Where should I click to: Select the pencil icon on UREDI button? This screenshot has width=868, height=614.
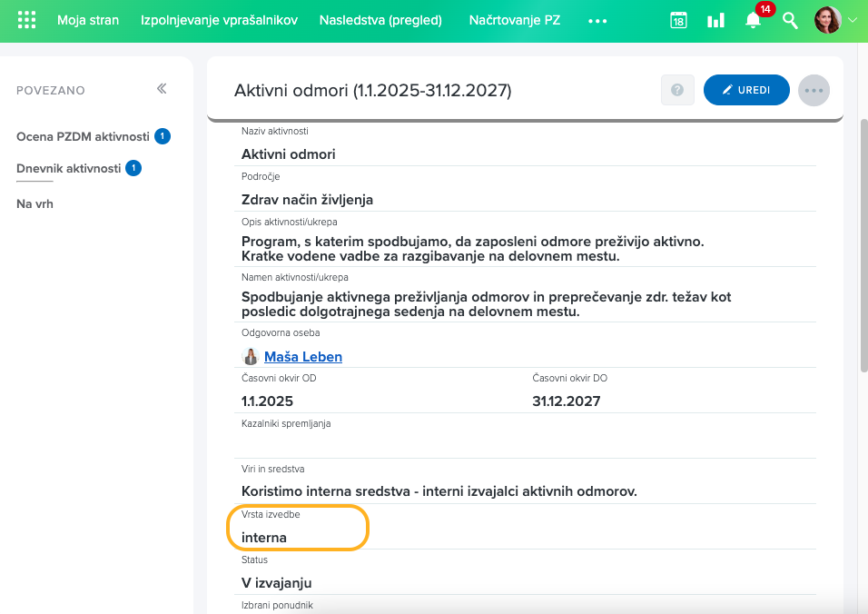(726, 90)
